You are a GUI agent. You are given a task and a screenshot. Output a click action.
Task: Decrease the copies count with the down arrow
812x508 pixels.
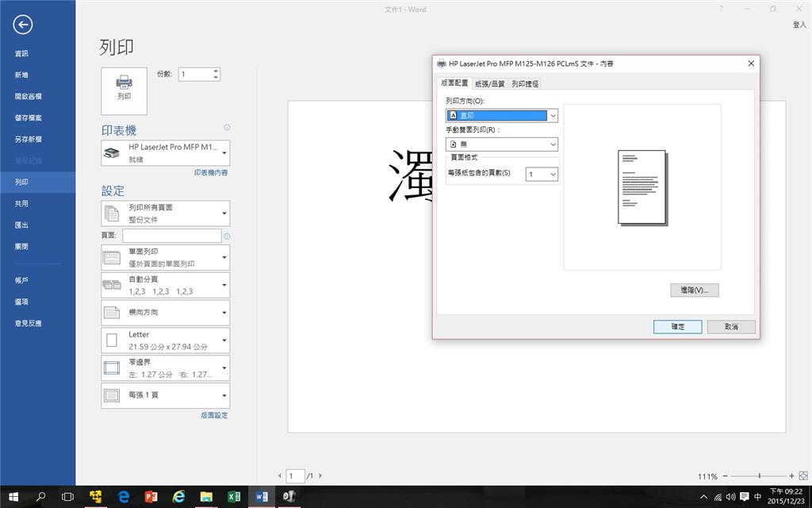point(216,78)
